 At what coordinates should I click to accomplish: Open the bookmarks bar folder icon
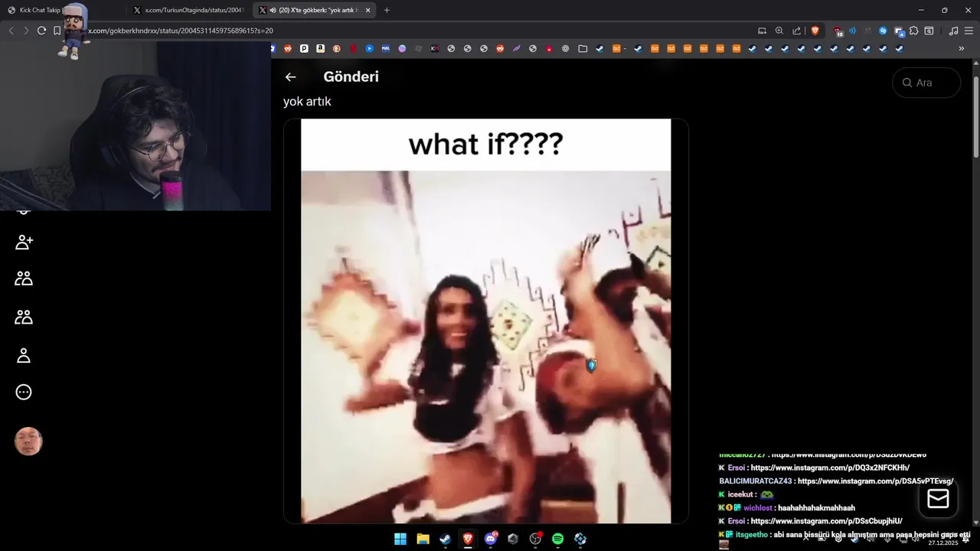(x=583, y=48)
